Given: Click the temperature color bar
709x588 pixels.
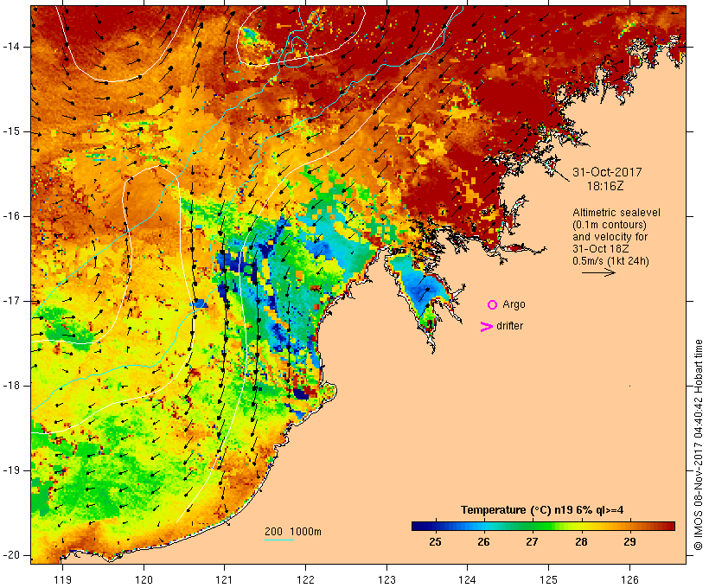Looking at the screenshot, I should tap(543, 526).
